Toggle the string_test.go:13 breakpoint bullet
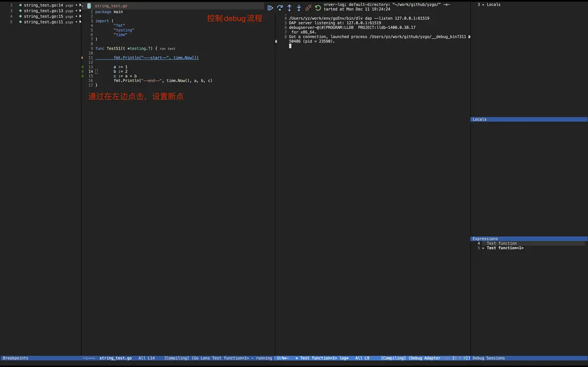The image size is (588, 367). 20,11
